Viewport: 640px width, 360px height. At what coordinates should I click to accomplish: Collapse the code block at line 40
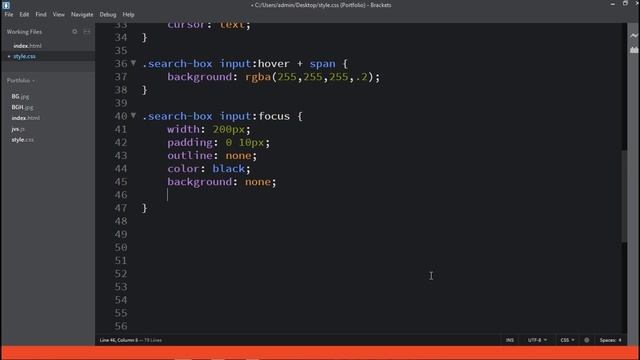click(x=133, y=116)
